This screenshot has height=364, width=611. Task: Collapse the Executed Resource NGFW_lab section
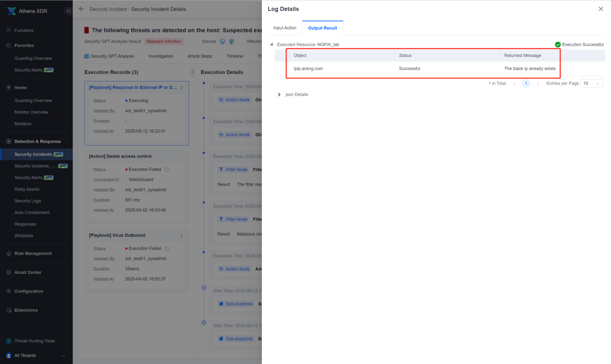[x=272, y=44]
